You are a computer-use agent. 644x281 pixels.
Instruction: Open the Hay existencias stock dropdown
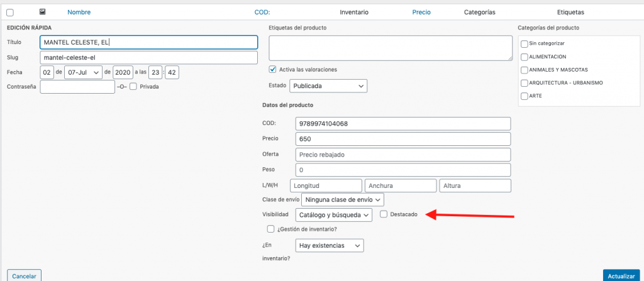point(330,246)
